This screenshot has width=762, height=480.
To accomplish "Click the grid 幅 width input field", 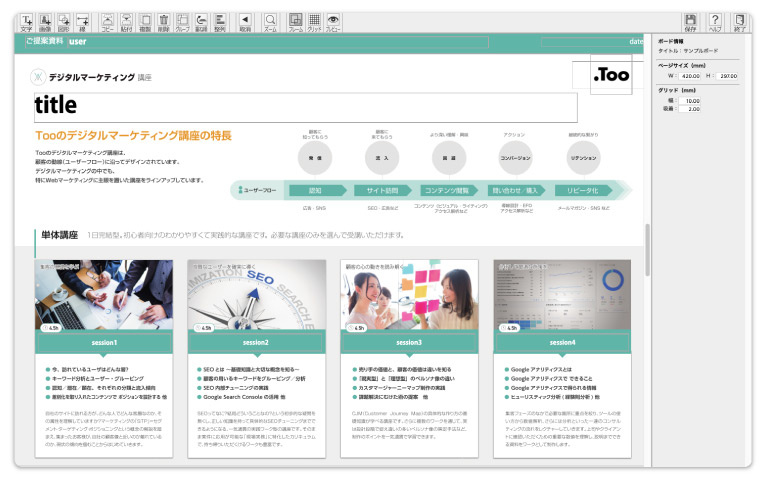I will click(690, 101).
